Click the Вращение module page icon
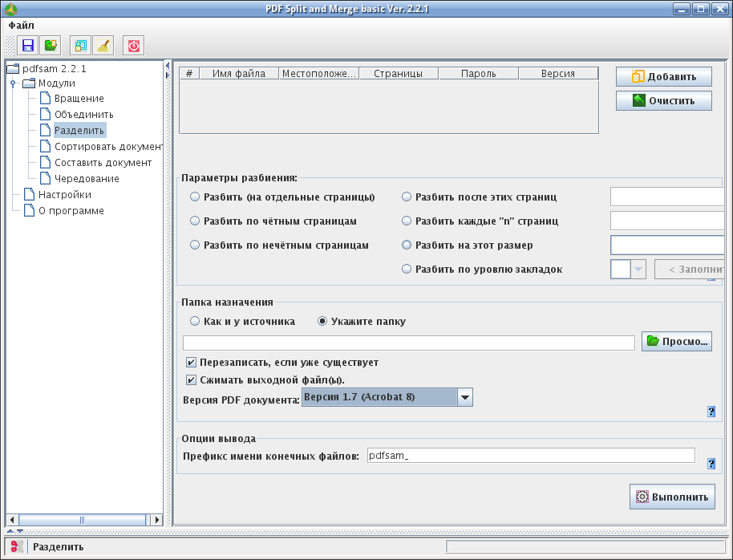The image size is (733, 560). pyautogui.click(x=46, y=98)
